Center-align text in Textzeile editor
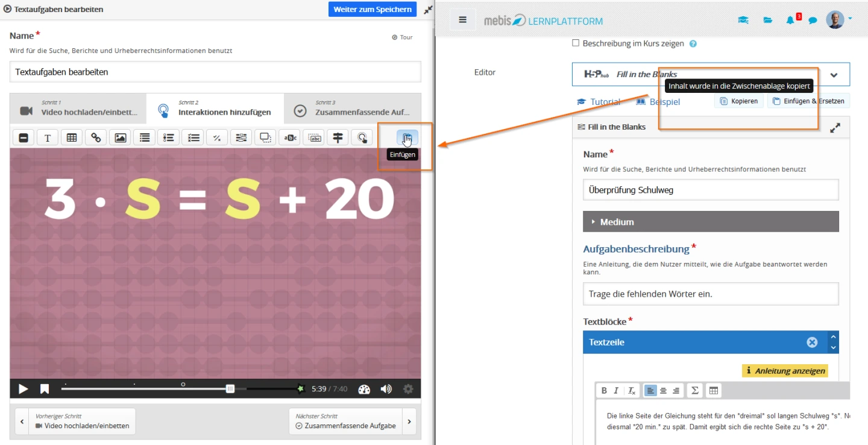868x445 pixels. [x=663, y=391]
